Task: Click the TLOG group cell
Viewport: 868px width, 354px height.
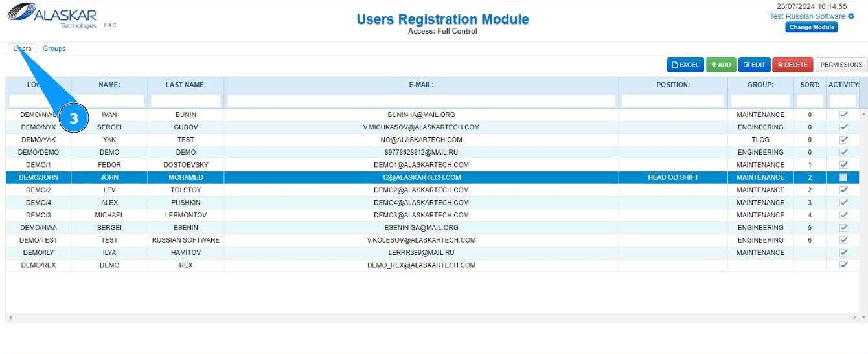Action: [760, 140]
